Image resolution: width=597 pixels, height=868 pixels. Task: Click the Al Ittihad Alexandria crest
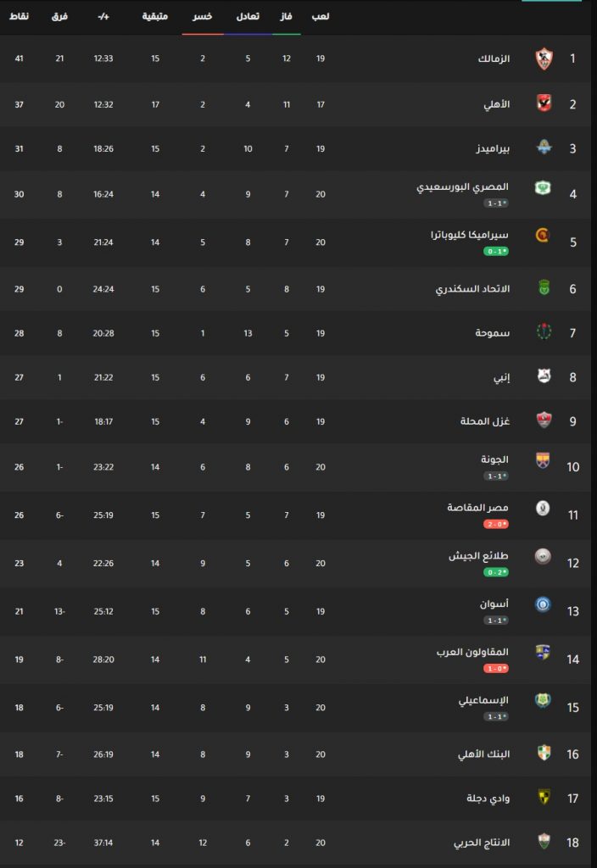(x=544, y=288)
